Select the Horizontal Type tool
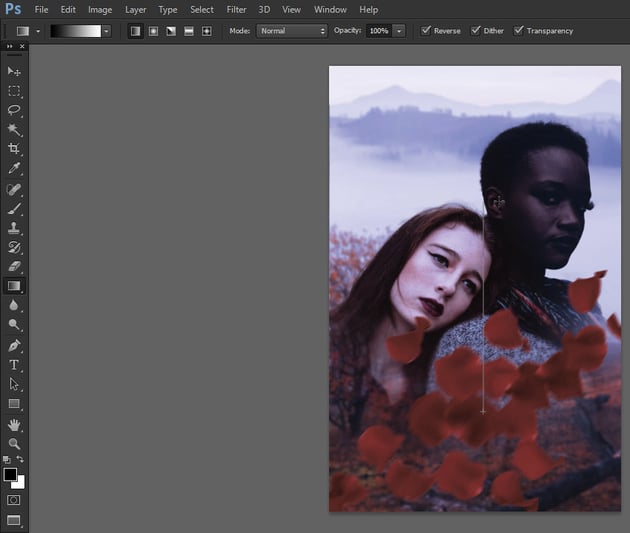Viewport: 630px width, 533px height. (14, 365)
